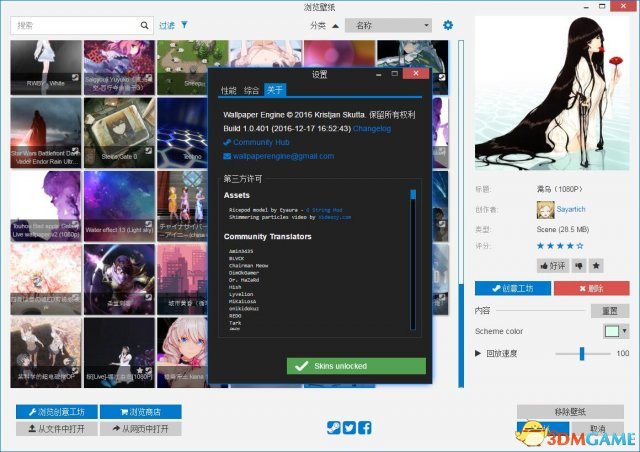Click the Community Hub wrench icon
Screen dimensions: 640x452
click(227, 142)
